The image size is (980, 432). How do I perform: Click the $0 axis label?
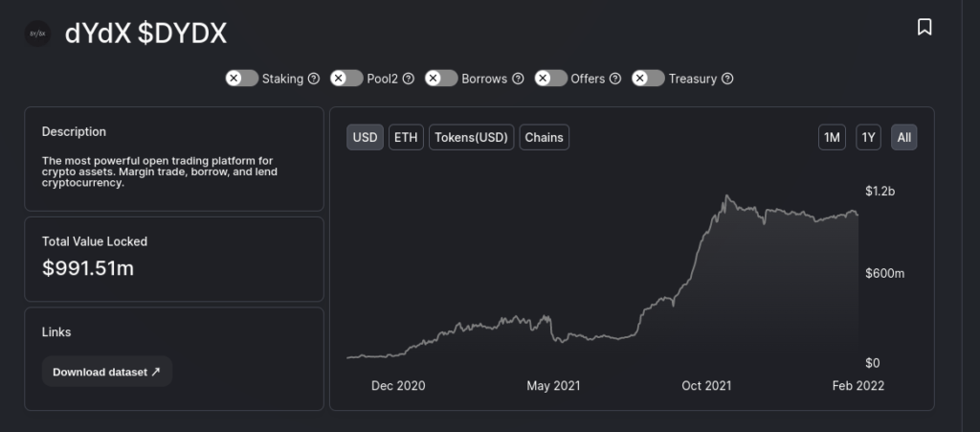coord(872,363)
